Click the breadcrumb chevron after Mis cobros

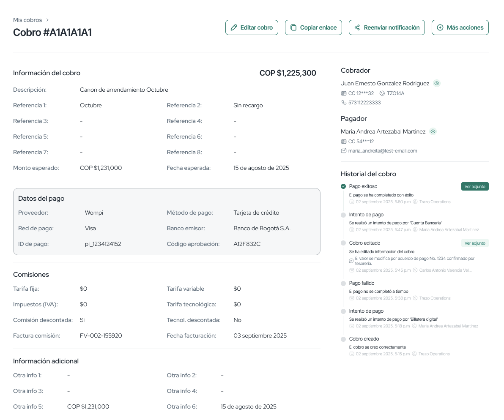(x=48, y=20)
